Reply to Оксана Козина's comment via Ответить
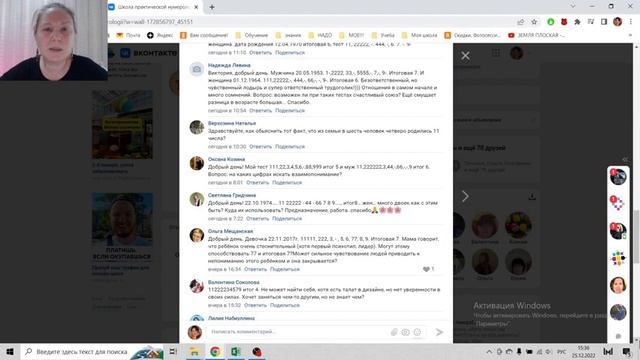The height and width of the screenshot is (360, 640). [x=258, y=182]
